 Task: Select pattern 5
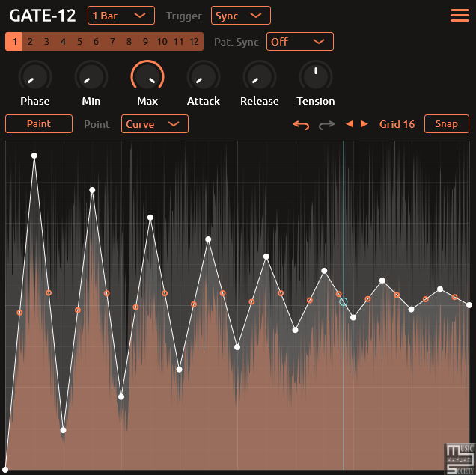(x=79, y=42)
